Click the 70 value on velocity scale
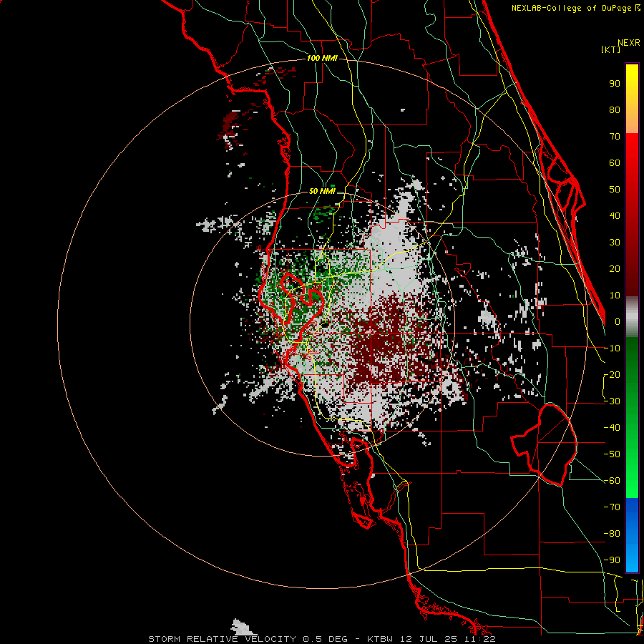The width and height of the screenshot is (644, 644). pos(615,137)
